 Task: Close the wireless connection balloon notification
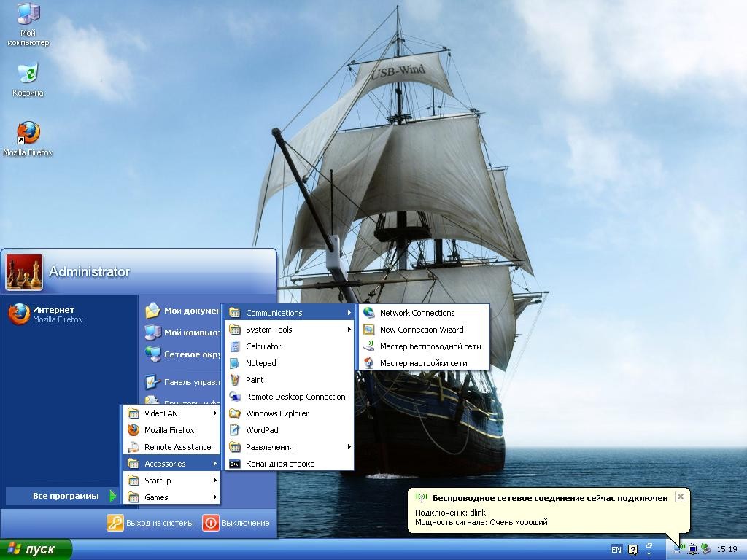click(681, 497)
